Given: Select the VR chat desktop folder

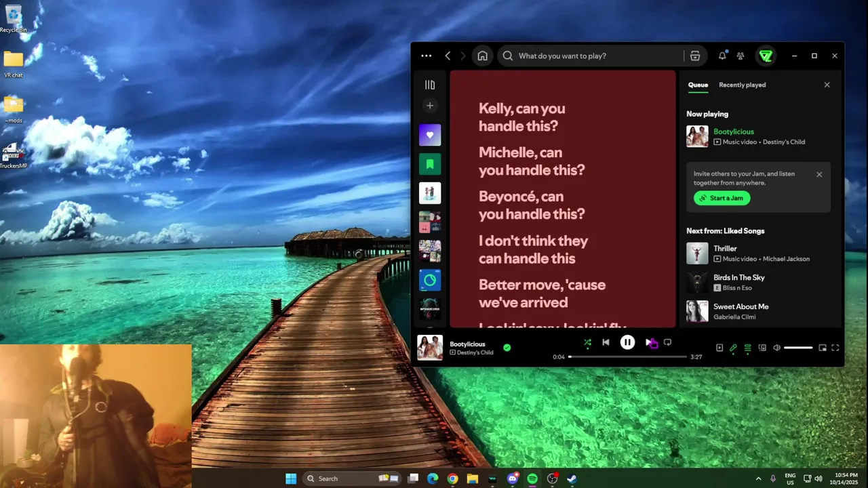Looking at the screenshot, I should click(x=13, y=64).
